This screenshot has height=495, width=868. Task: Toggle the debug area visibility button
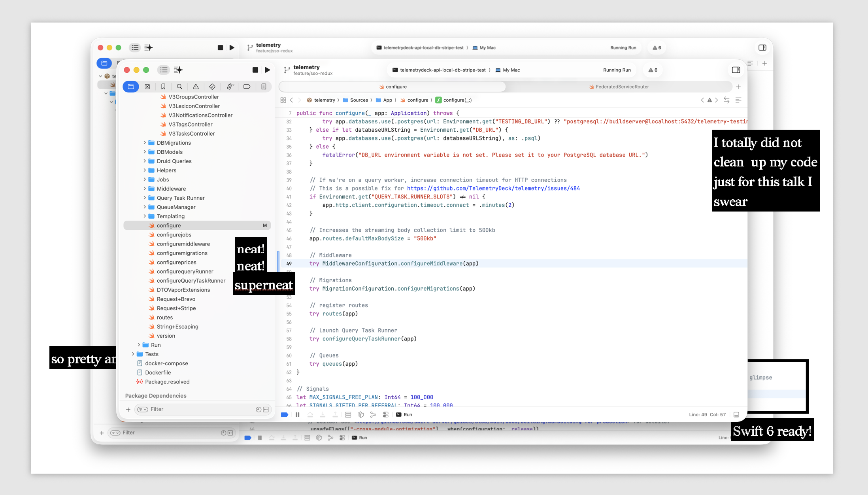pyautogui.click(x=736, y=415)
